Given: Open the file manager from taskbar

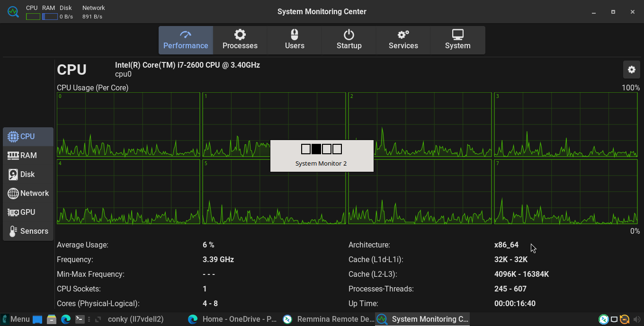Looking at the screenshot, I should 52,319.
